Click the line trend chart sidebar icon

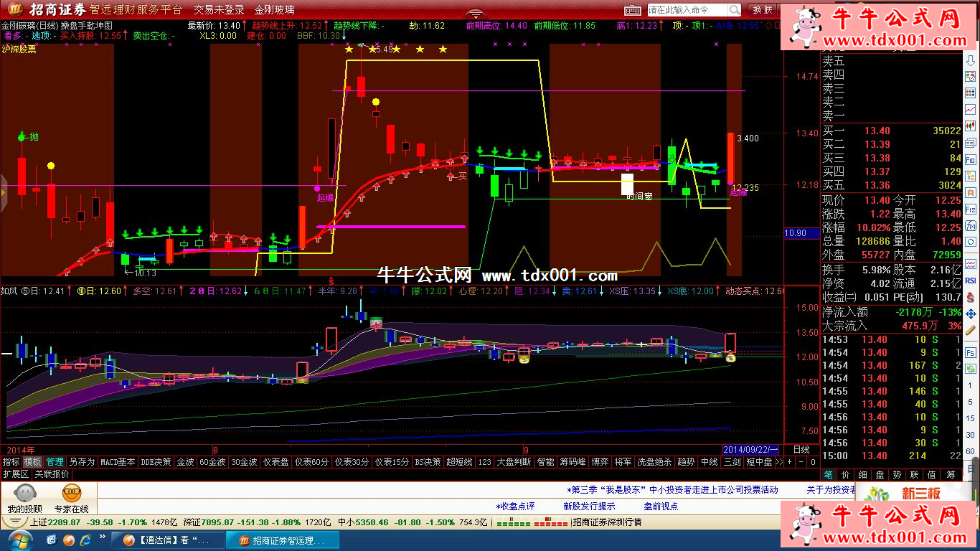point(971,109)
